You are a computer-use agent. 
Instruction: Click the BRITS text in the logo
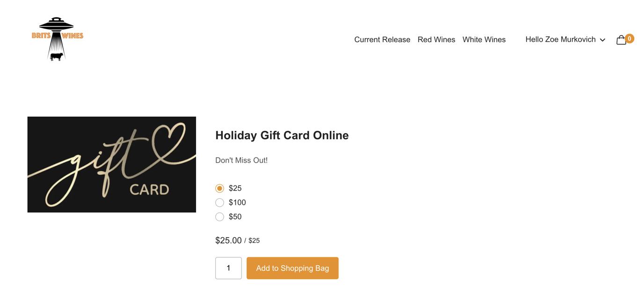click(41, 36)
